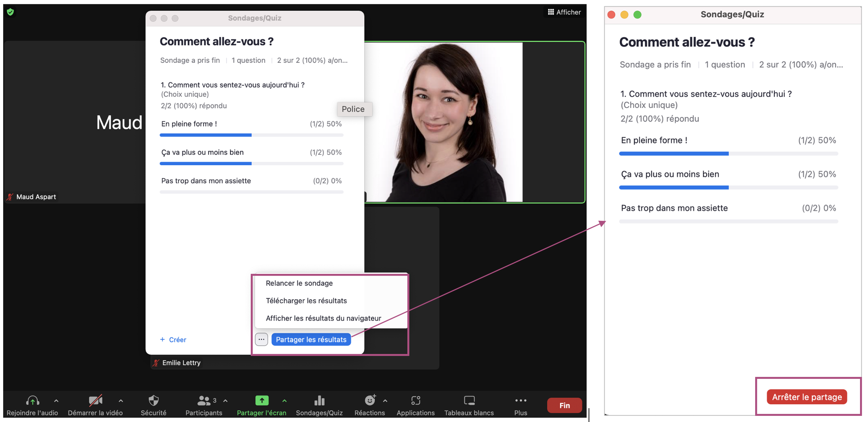868x422 pixels.
Task: Choose Télécharger les résultats option
Action: pyautogui.click(x=306, y=301)
